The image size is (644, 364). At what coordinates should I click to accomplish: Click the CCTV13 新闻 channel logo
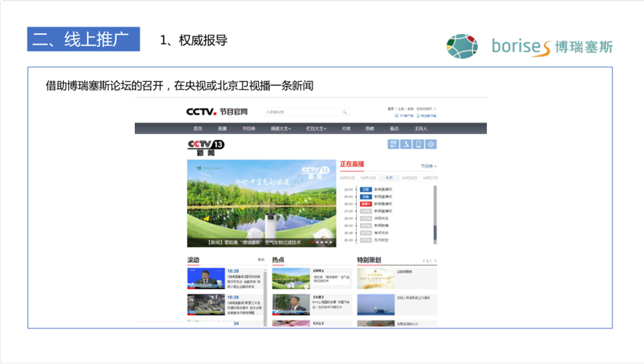pyautogui.click(x=205, y=147)
